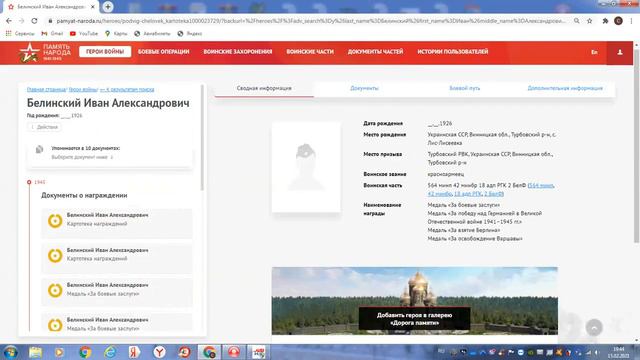Launch Internet Explorer from taskbar
The image size is (640, 360).
coord(110,352)
